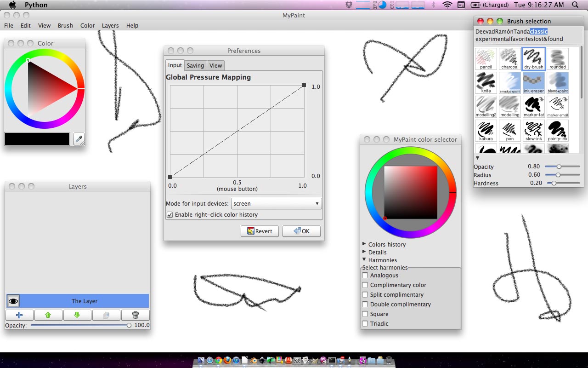Select the dry-brush brush

click(534, 59)
